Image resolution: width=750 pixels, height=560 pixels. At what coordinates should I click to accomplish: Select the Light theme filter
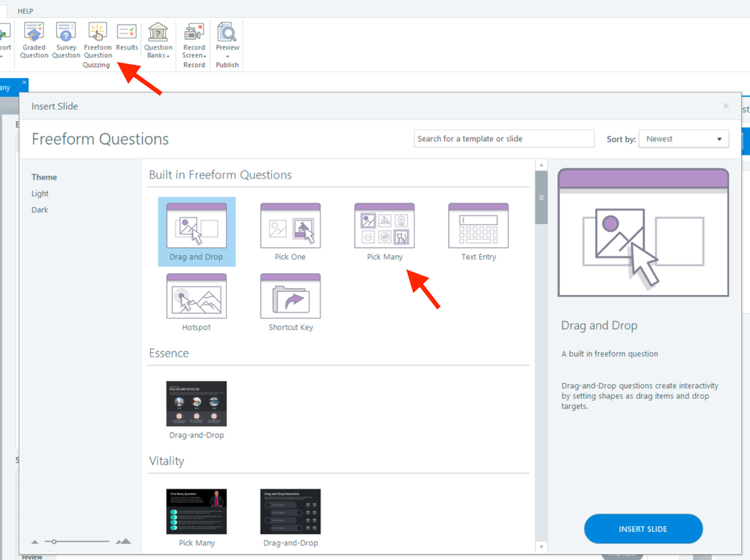click(40, 194)
